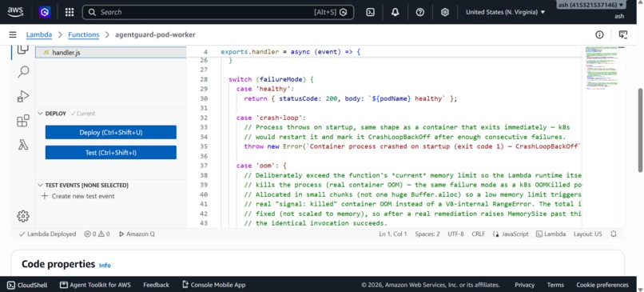Open the ash account menu dropdown
This screenshot has height=292, width=644.
point(591,5)
